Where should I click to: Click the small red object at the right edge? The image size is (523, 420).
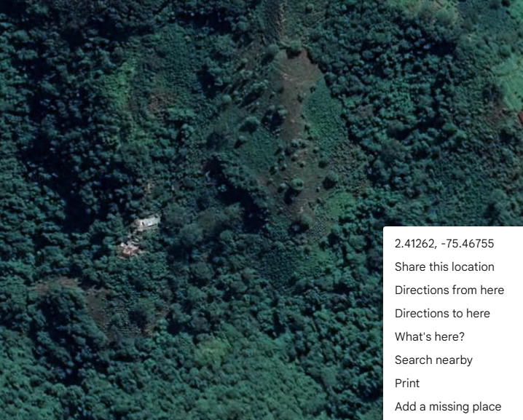pyautogui.click(x=521, y=118)
